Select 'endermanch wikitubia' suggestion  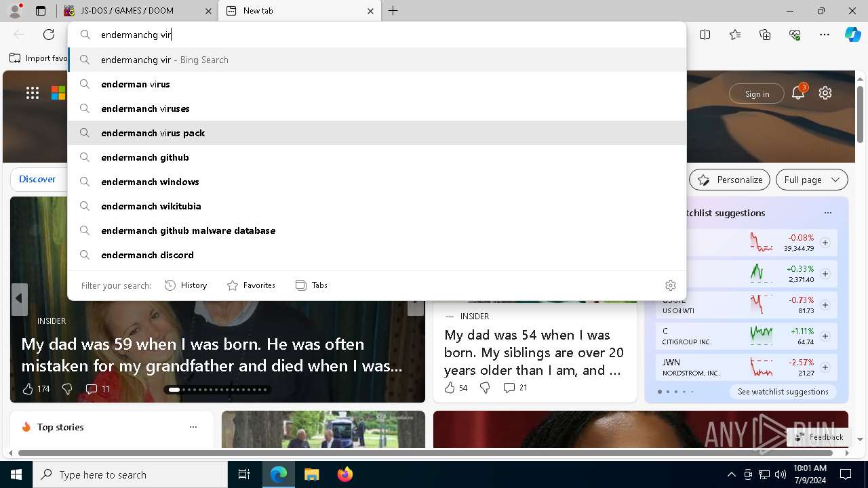[x=376, y=206]
